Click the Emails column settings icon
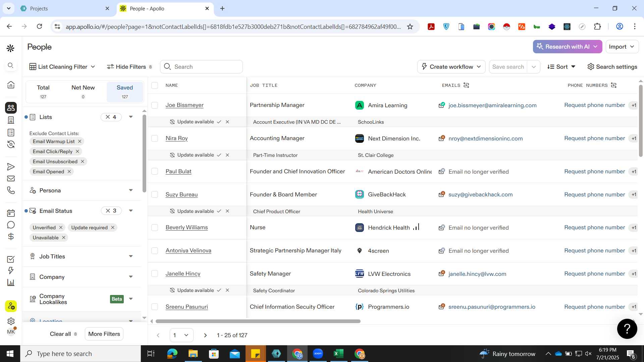The image size is (644, 362). [466, 85]
